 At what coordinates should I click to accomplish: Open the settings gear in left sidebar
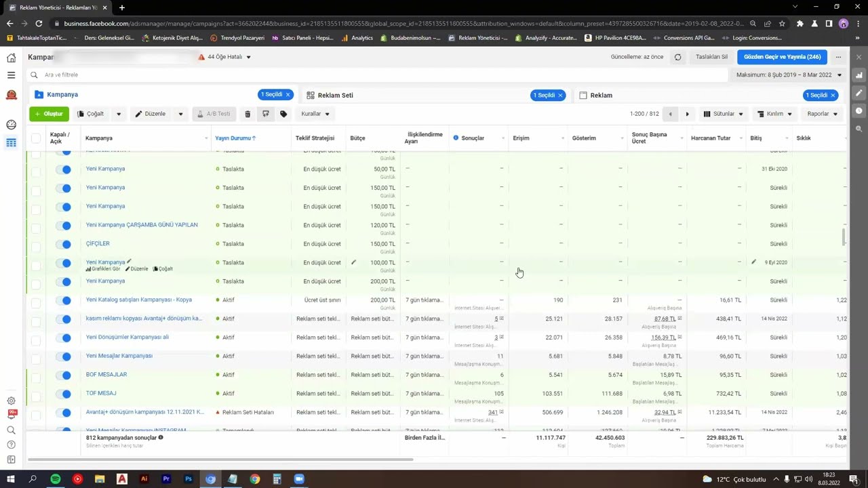point(11,401)
